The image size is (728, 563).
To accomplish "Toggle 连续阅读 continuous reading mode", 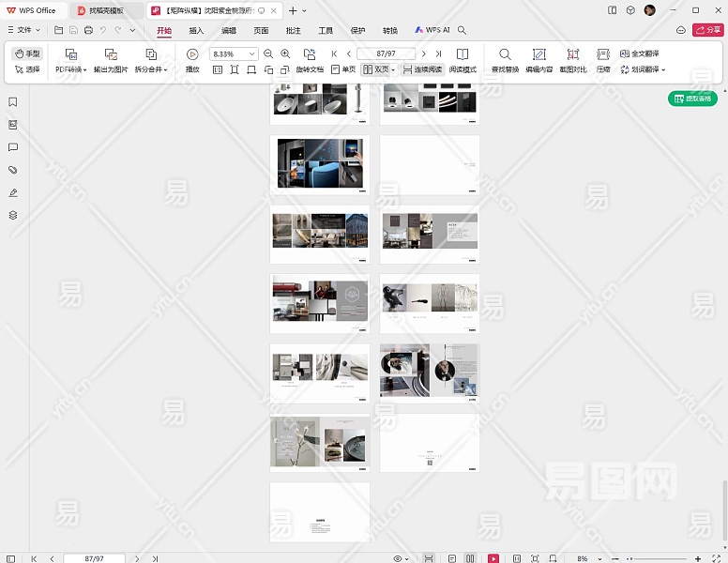I will (422, 69).
